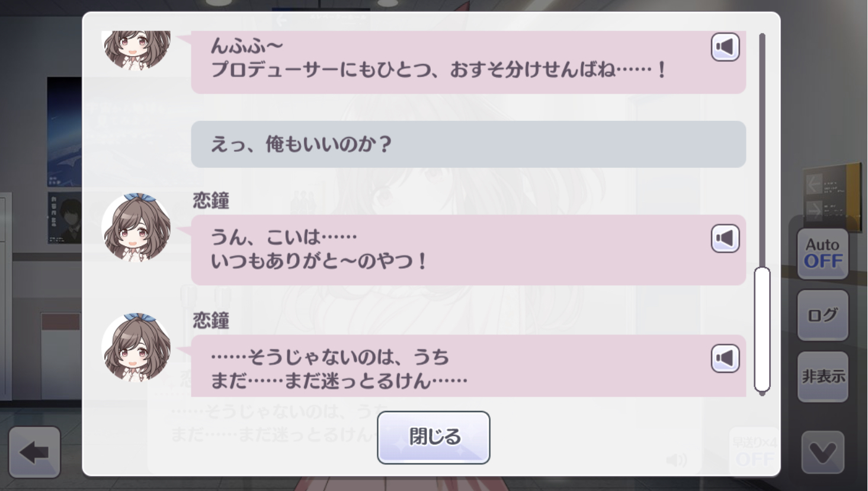Screen dimensions: 868x491
Task: Toggle Auto OFF mode
Action: (823, 254)
